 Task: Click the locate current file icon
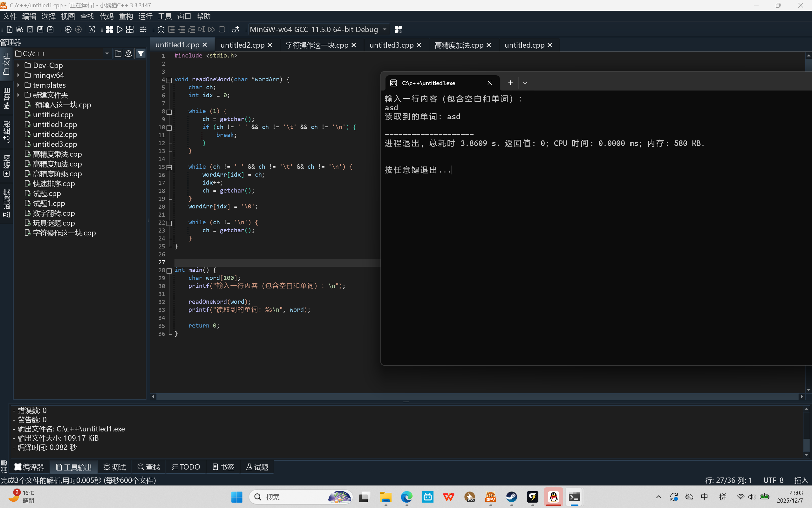coord(128,54)
